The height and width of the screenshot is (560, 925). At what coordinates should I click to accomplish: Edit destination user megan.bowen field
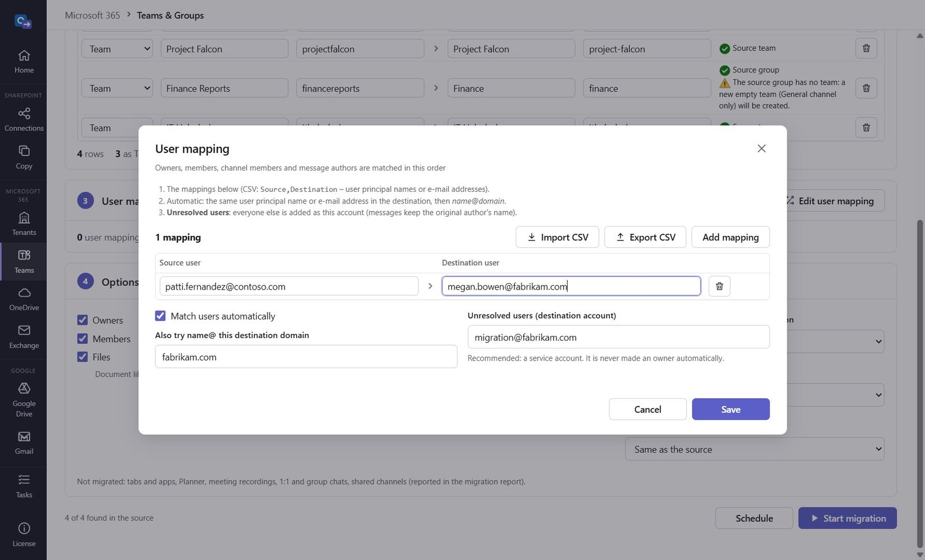(x=571, y=286)
